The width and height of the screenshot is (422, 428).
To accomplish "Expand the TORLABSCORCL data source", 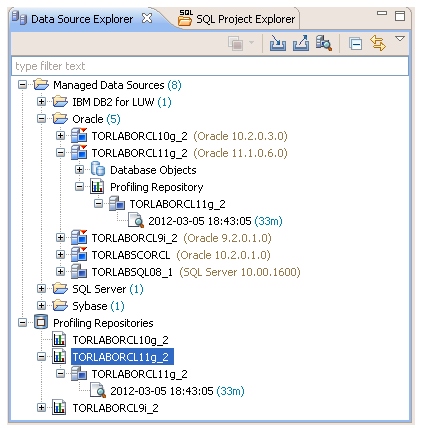I will 60,255.
